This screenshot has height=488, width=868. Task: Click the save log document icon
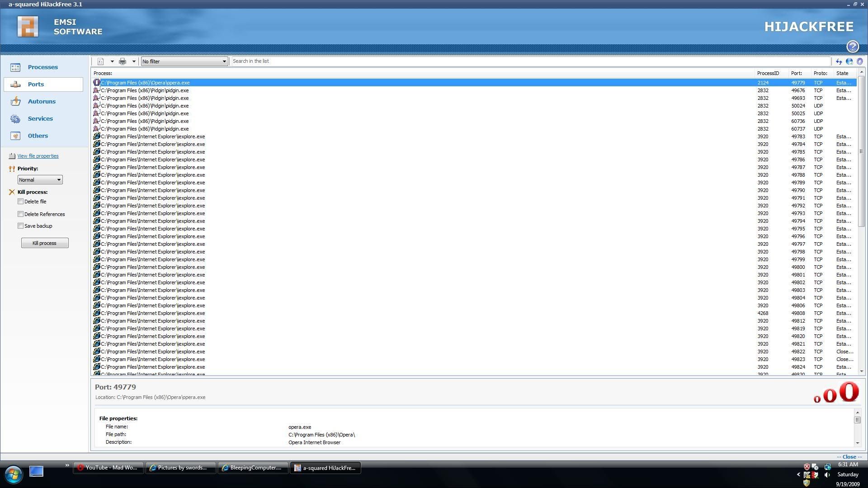(x=101, y=61)
